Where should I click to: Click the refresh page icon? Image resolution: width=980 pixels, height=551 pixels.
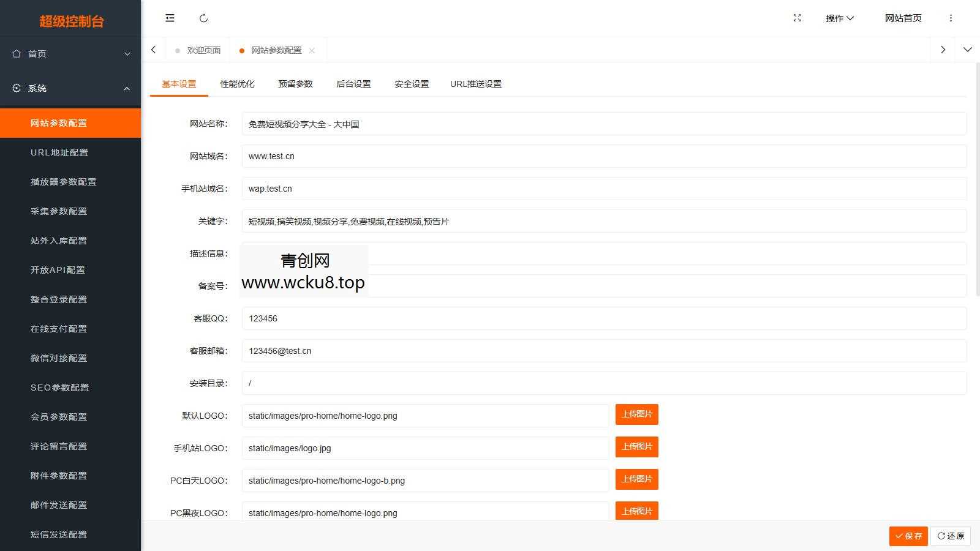click(204, 18)
